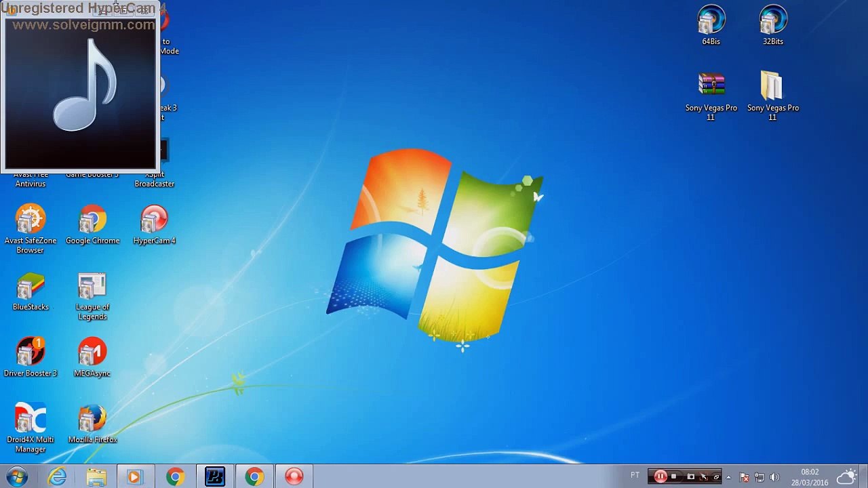The height and width of the screenshot is (488, 868).
Task: Click the Show desktop strip
Action: click(864, 476)
